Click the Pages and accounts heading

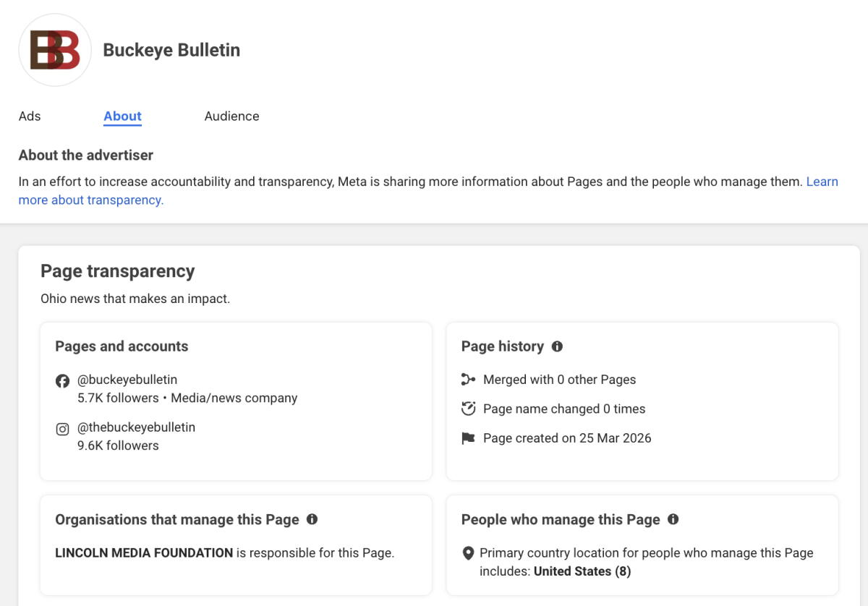coord(122,346)
